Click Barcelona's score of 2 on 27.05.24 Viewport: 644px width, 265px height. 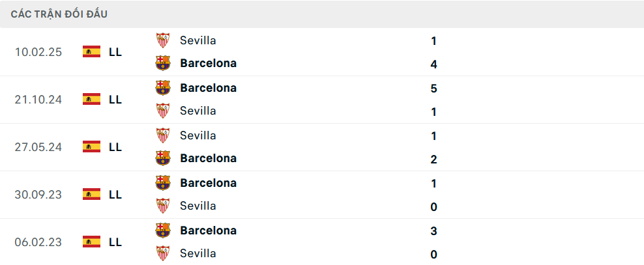[433, 160]
